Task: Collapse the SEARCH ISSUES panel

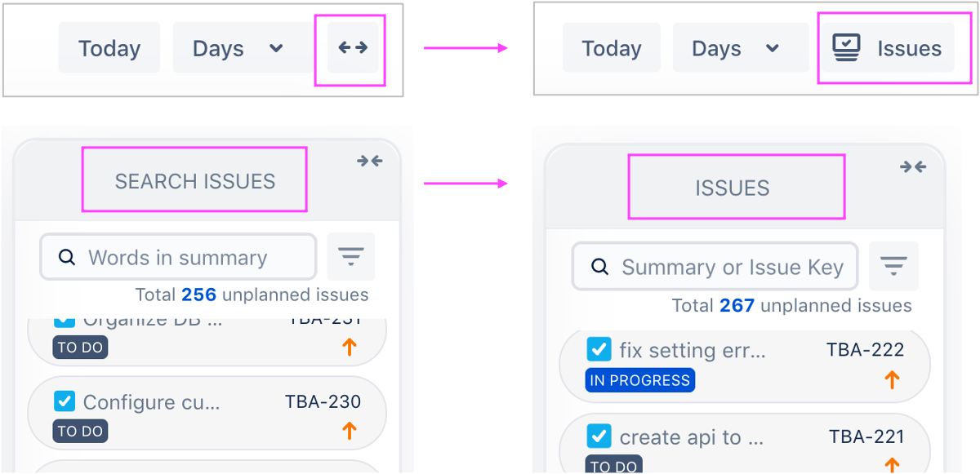Action: [x=370, y=162]
